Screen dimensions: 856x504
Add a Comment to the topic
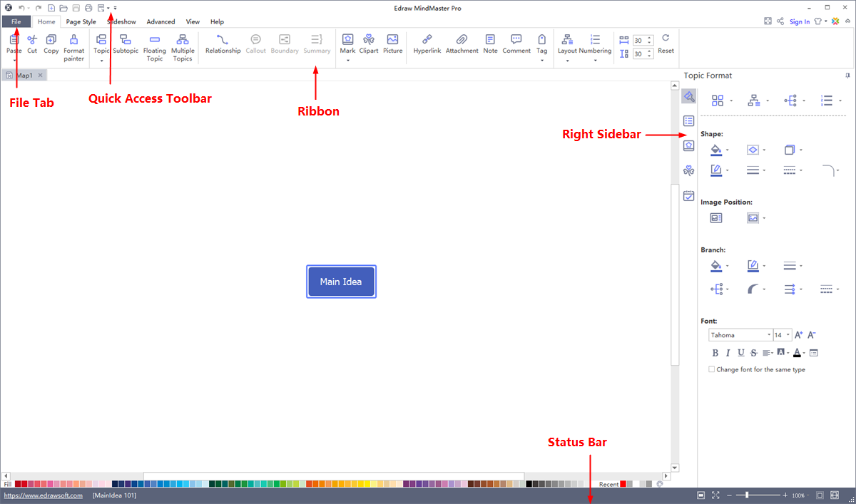516,44
